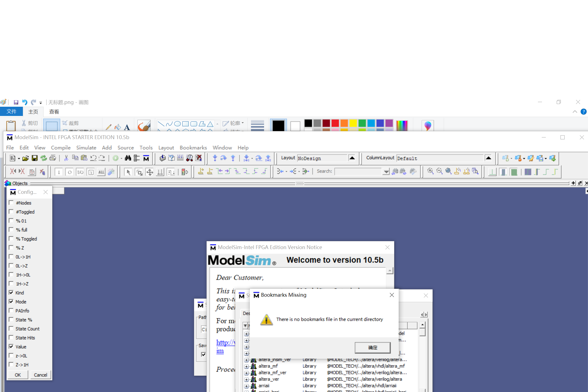This screenshot has width=588, height=392.
Task: Click the Search input field
Action: (x=358, y=171)
